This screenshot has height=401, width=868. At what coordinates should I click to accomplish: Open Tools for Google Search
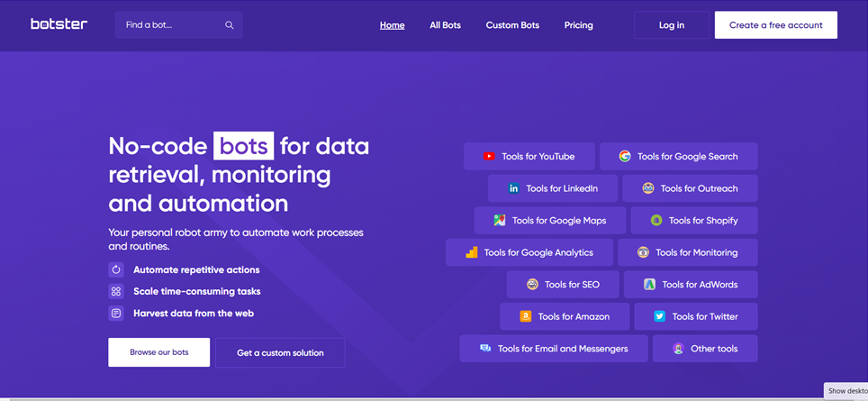click(x=679, y=156)
